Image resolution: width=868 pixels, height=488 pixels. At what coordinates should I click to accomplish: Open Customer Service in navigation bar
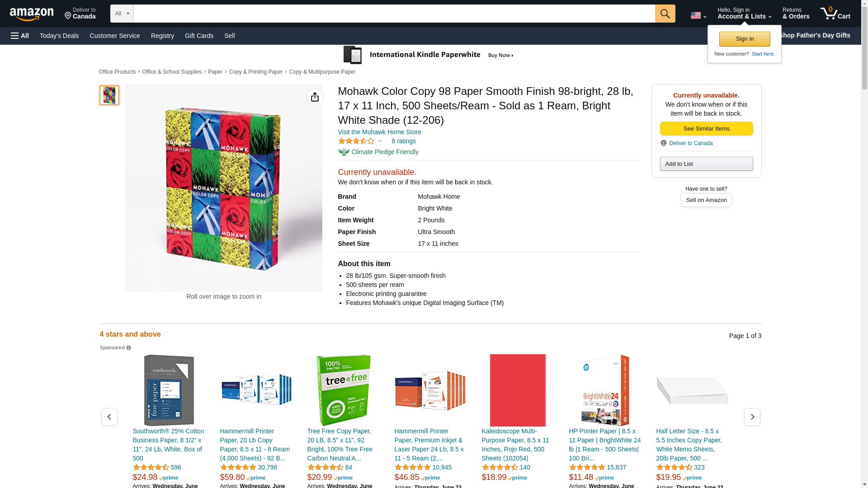pyautogui.click(x=115, y=36)
